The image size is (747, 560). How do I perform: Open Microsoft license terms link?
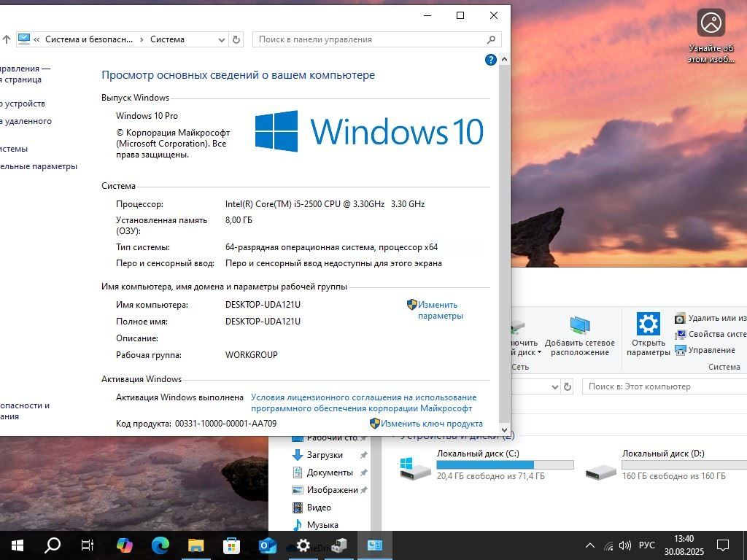tap(363, 402)
